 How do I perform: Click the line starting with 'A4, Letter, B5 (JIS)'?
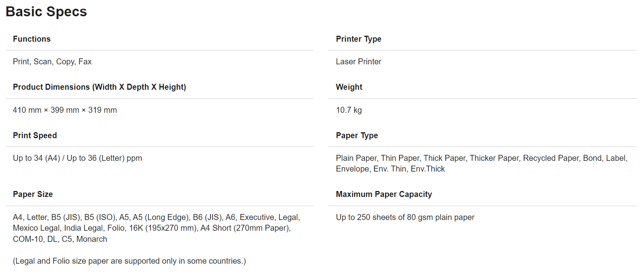(156, 217)
